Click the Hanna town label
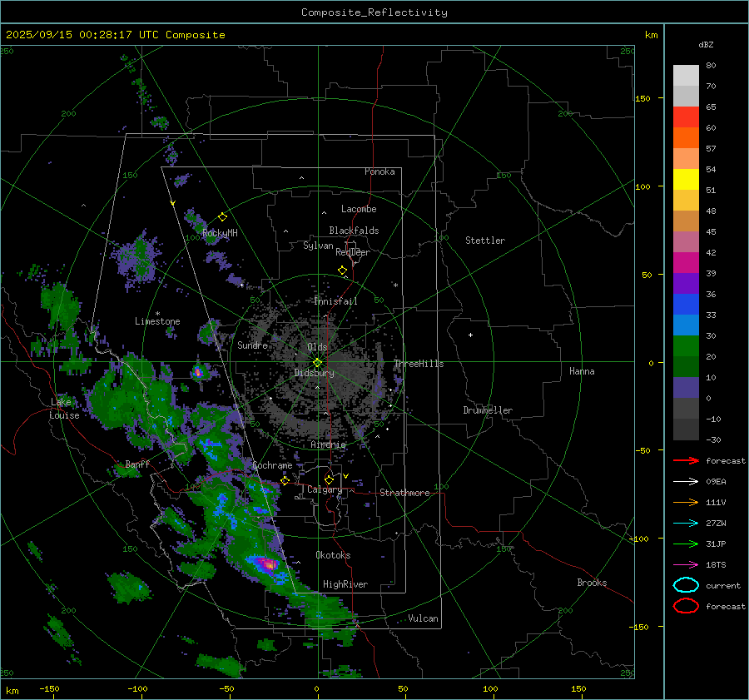Viewport: 749px width, 700px height. point(582,371)
